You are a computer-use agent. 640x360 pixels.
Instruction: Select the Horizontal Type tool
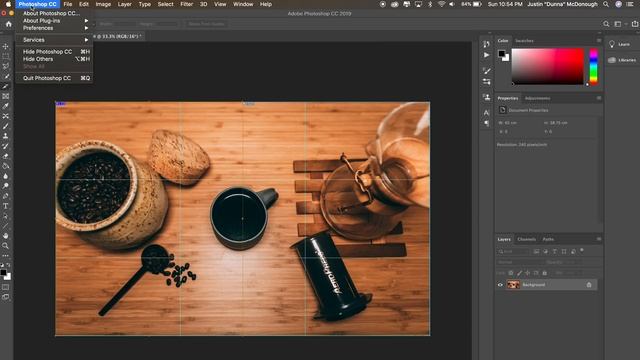(6, 206)
